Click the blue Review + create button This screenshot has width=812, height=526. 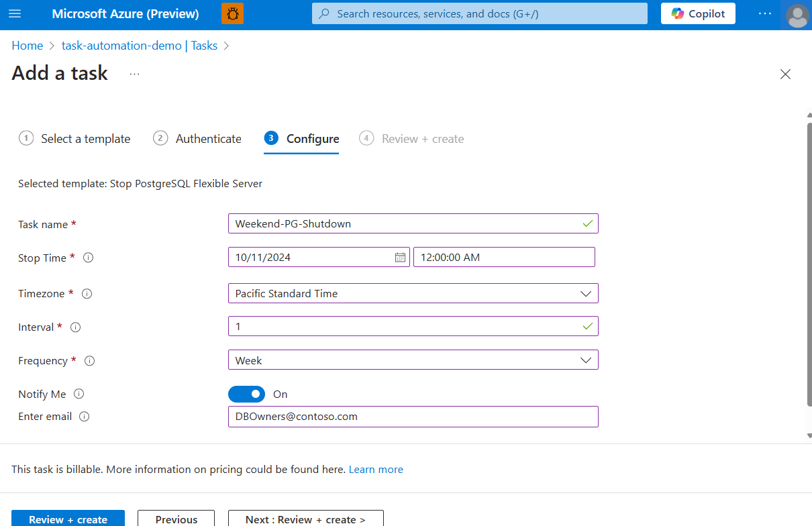[68, 519]
